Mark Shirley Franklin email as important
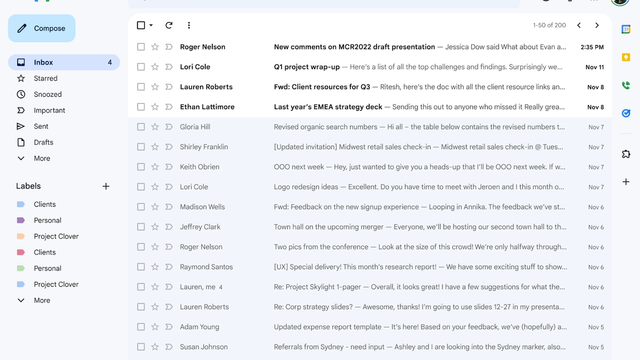The image size is (640, 360). (x=169, y=147)
